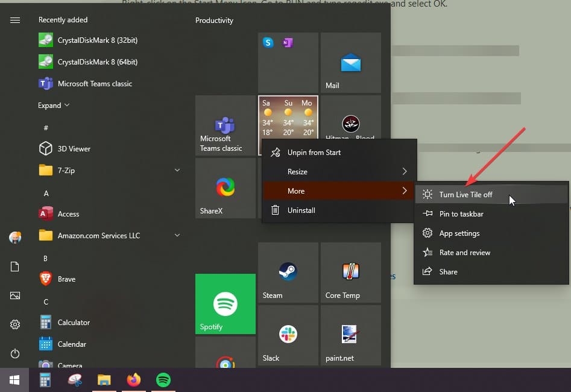Screen dimensions: 571x392
Task: Open Spotify from the taskbar
Action: (163, 381)
